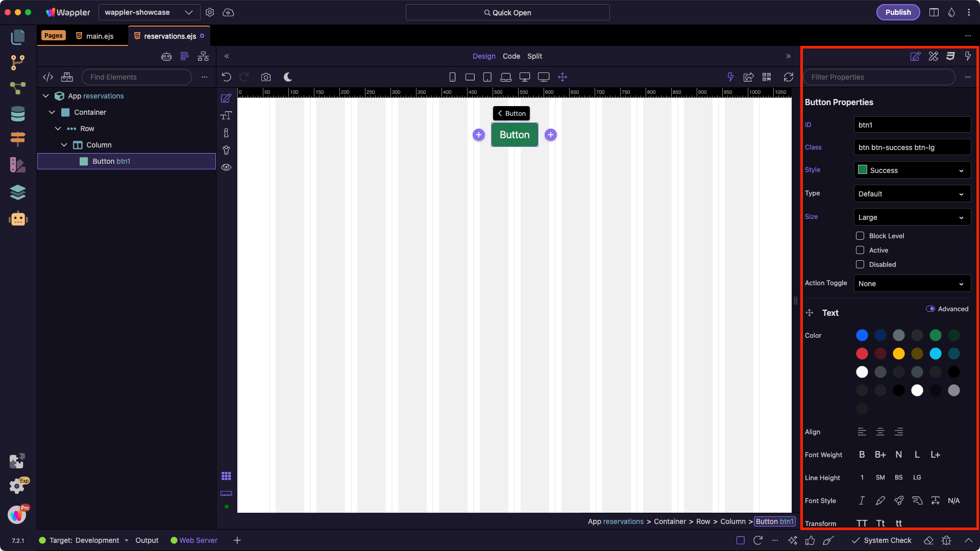Open the Git source control panel
The width and height of the screenshot is (980, 551).
(x=18, y=62)
